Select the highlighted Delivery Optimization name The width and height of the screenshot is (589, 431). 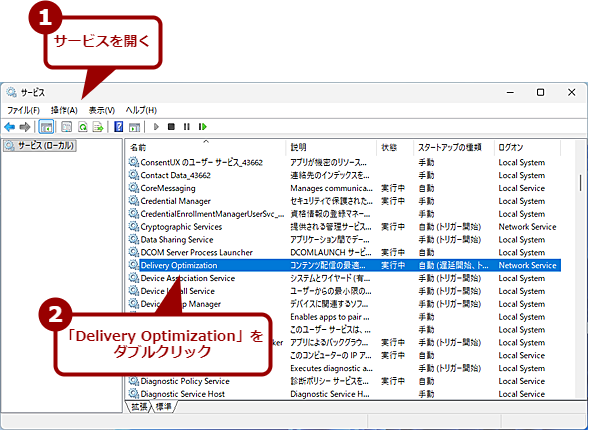179,265
